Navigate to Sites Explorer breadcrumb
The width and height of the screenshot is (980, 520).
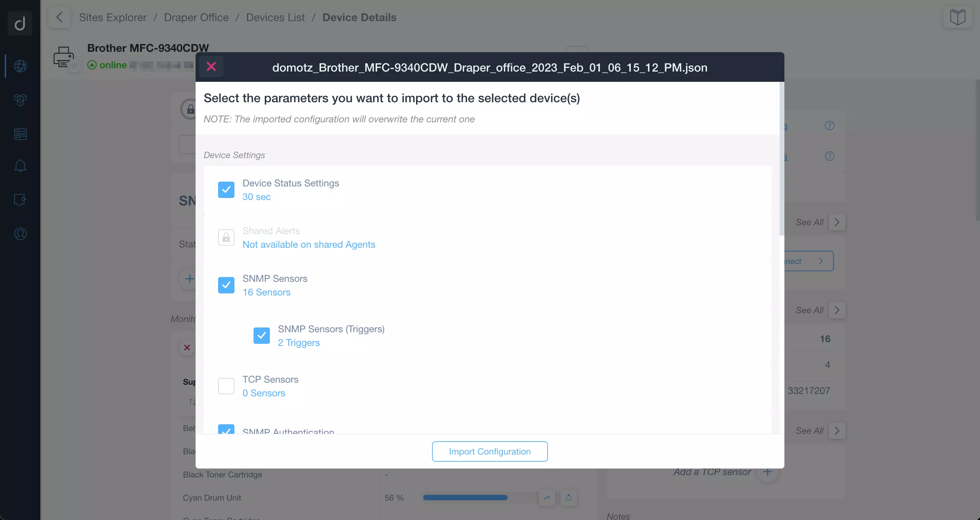click(112, 17)
